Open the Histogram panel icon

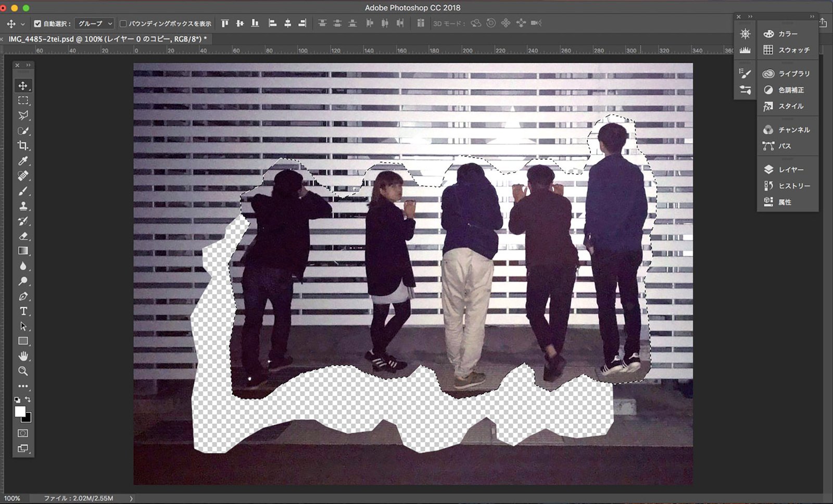pos(746,50)
